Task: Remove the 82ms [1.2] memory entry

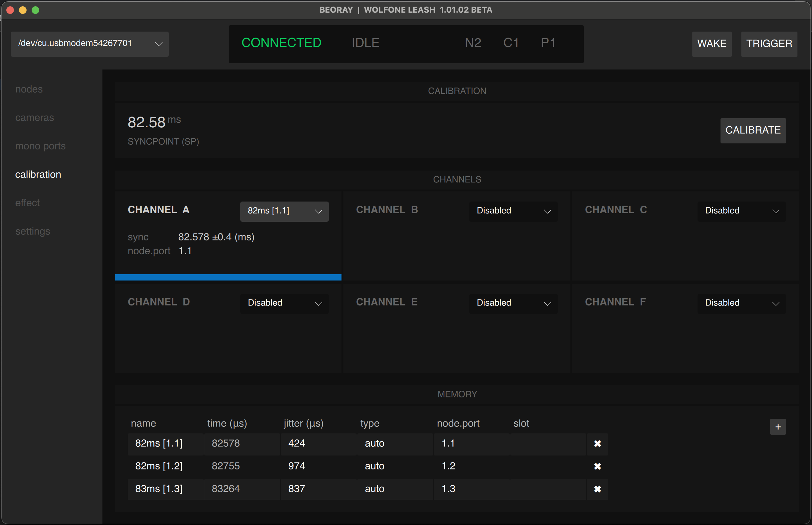Action: point(597,466)
